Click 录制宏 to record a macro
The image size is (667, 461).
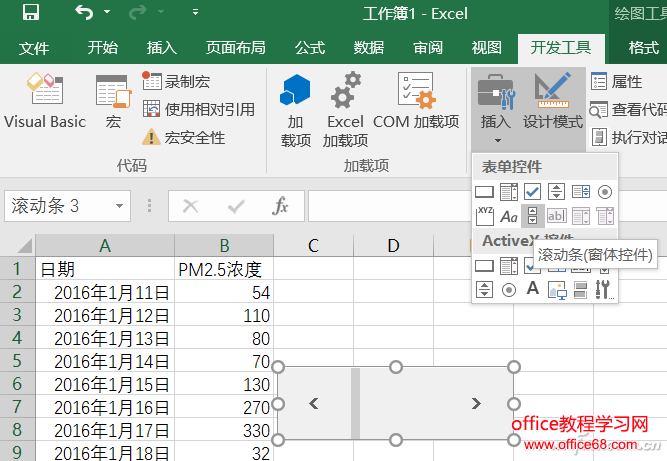176,81
